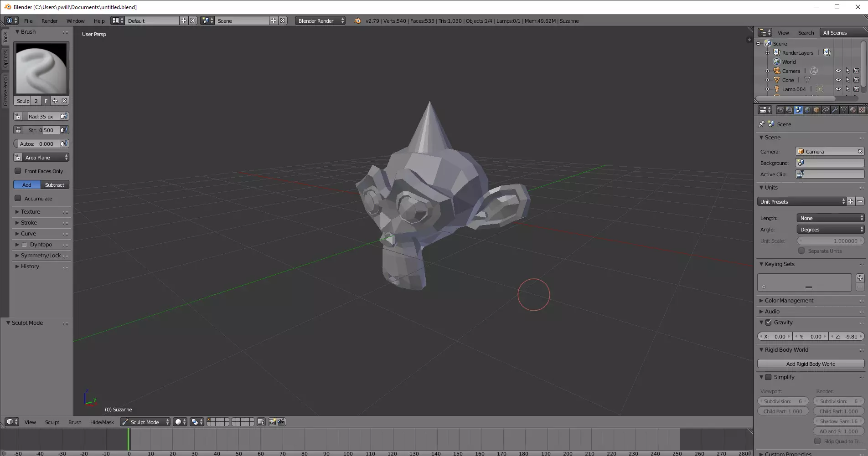Open the 3D view editor type selector
This screenshot has height=456, width=868.
click(12, 422)
